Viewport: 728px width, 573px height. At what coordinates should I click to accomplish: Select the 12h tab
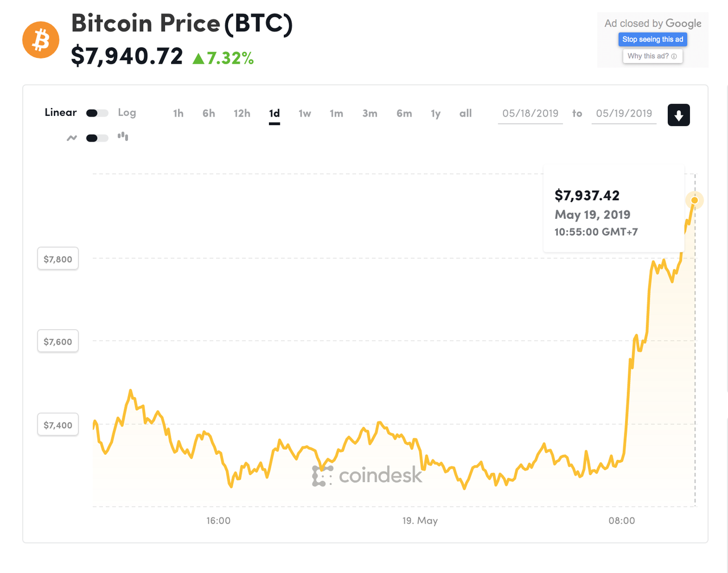point(242,113)
